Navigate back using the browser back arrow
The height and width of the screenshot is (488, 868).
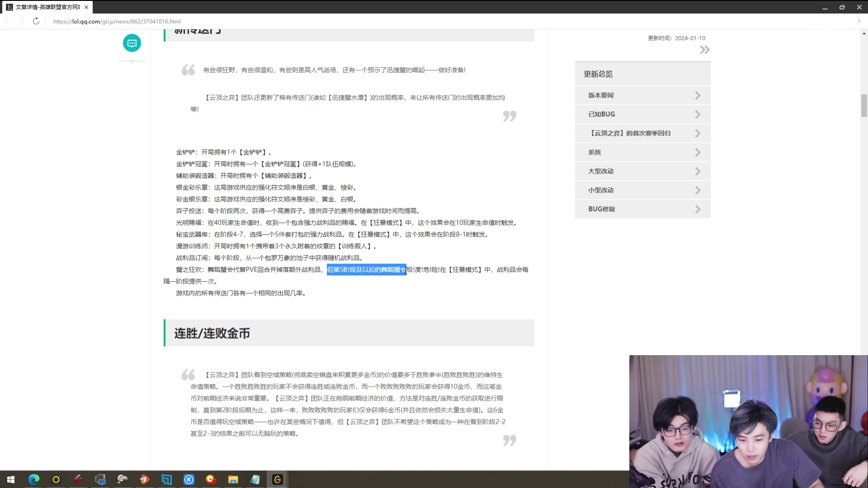[7, 21]
